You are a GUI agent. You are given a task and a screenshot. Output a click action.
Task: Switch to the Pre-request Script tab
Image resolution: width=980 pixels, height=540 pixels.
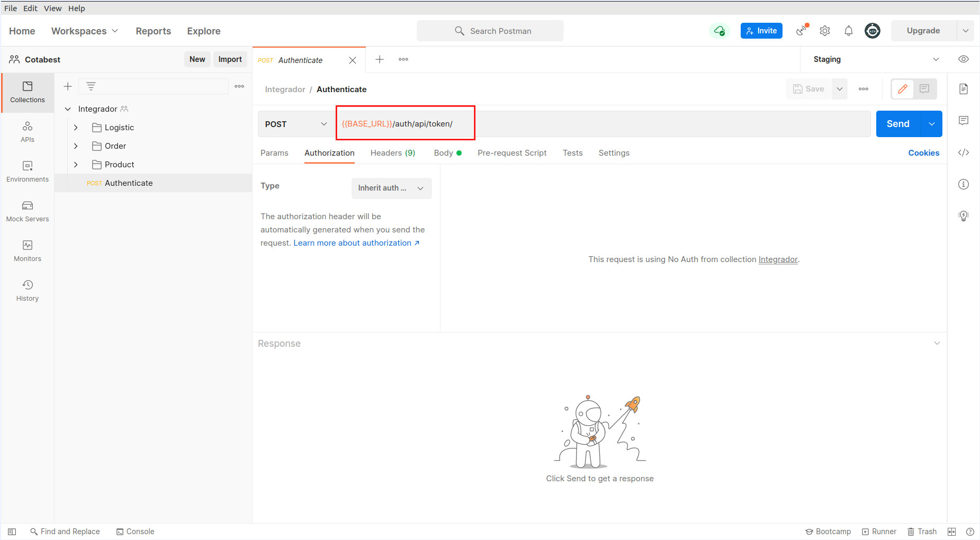pos(512,153)
